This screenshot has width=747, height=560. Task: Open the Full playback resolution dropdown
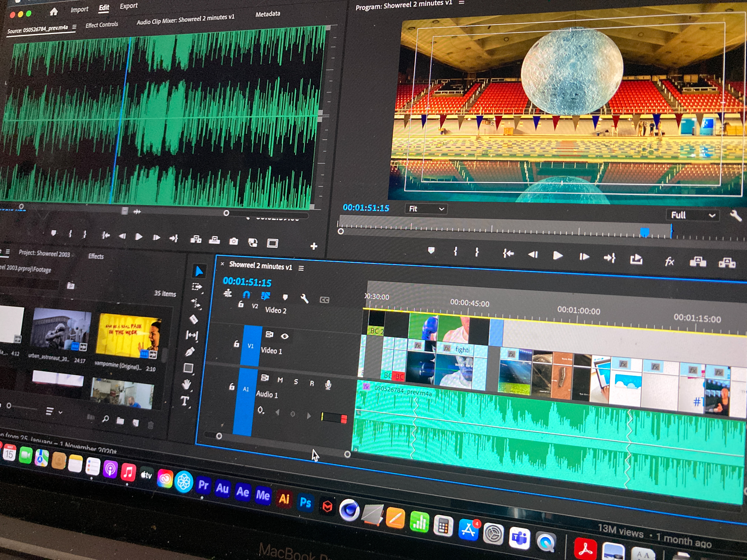693,215
